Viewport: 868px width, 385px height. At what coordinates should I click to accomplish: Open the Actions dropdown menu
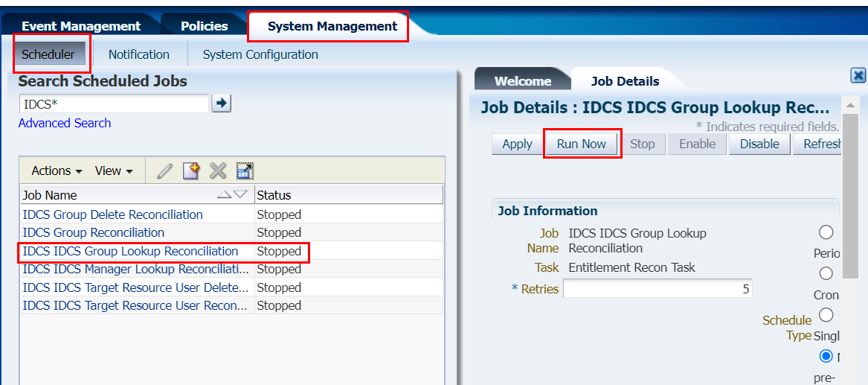[57, 171]
